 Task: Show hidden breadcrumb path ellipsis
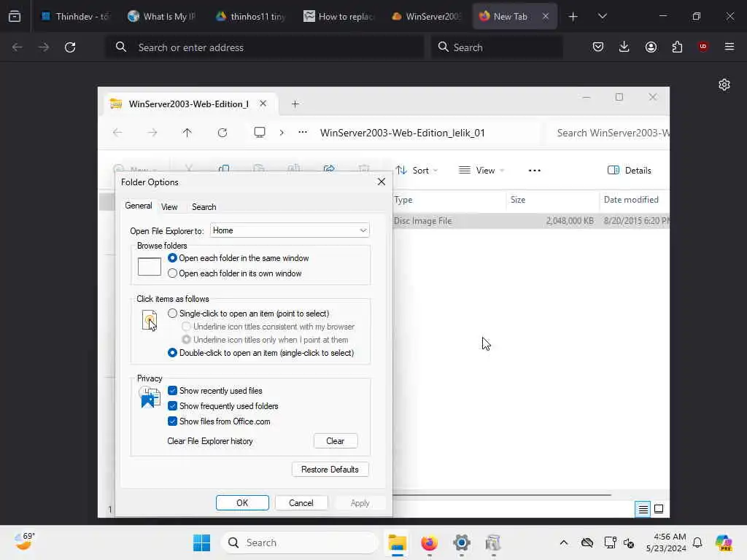coord(303,133)
